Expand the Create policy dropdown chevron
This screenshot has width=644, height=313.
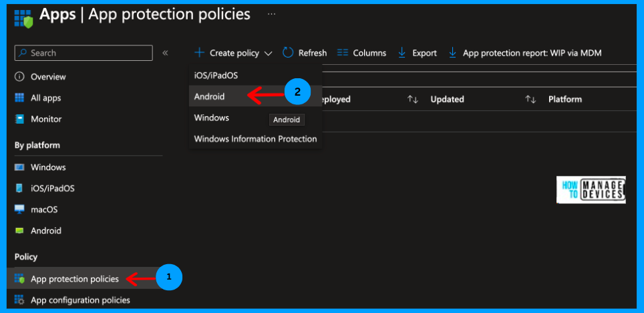pyautogui.click(x=268, y=54)
